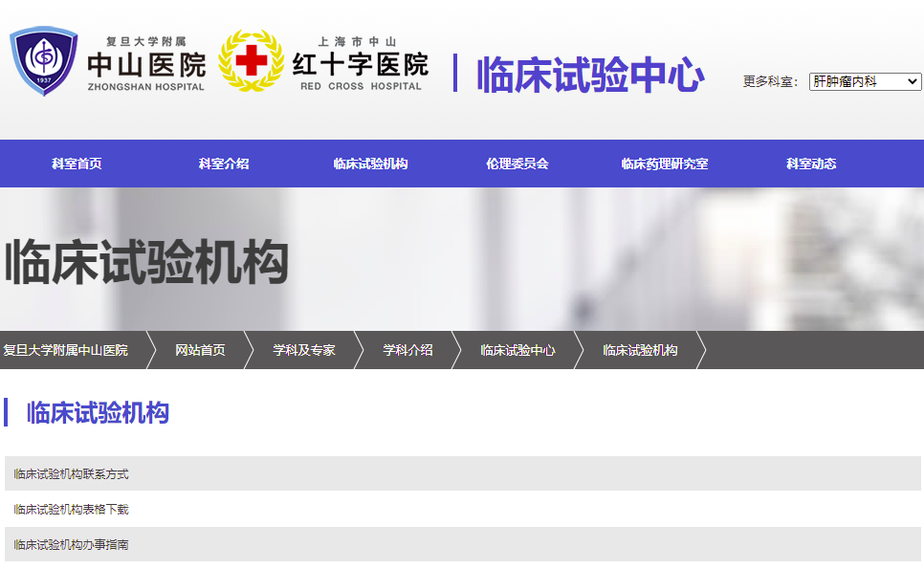The width and height of the screenshot is (924, 569).
Task: Download forms via 临床试验机构表格下载 link
Action: point(71,510)
